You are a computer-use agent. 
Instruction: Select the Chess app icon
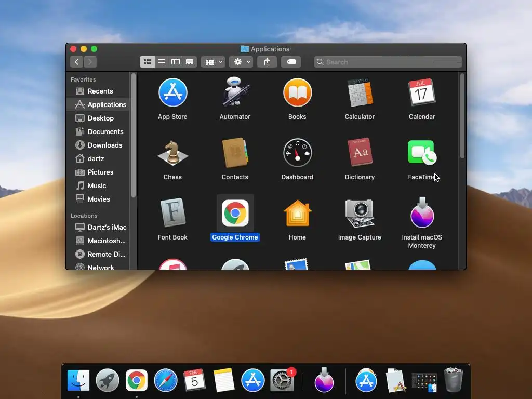172,153
